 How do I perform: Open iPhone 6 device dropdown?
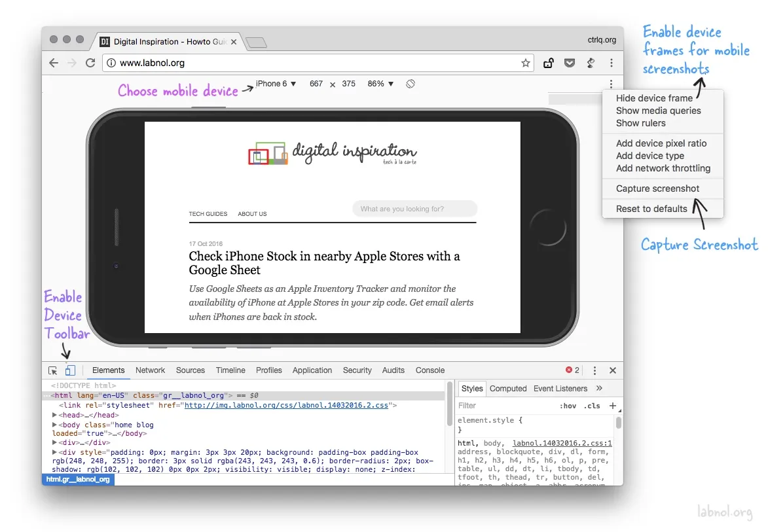[276, 84]
